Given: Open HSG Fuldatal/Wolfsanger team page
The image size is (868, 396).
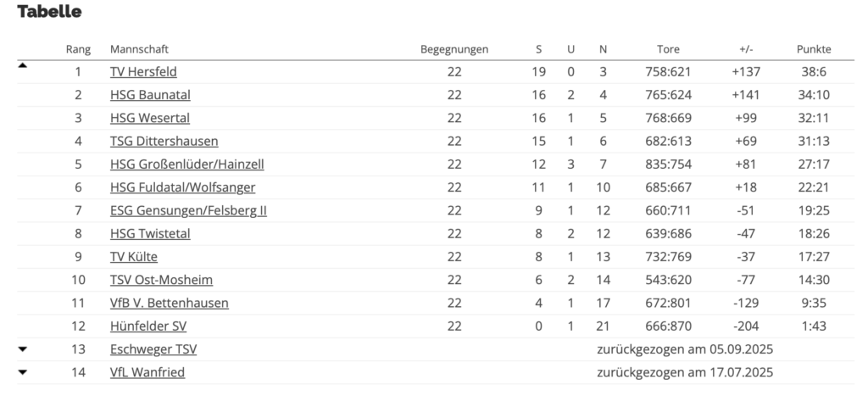Looking at the screenshot, I should click(x=183, y=187).
